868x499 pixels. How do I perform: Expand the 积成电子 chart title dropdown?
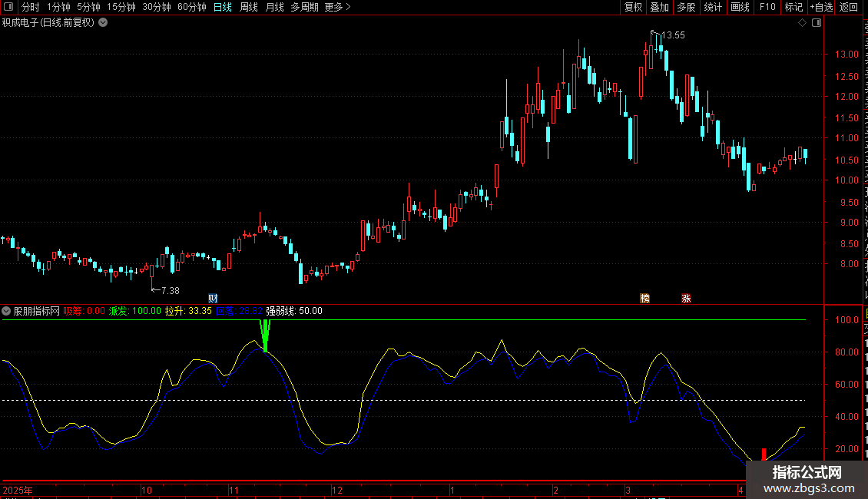tap(103, 23)
